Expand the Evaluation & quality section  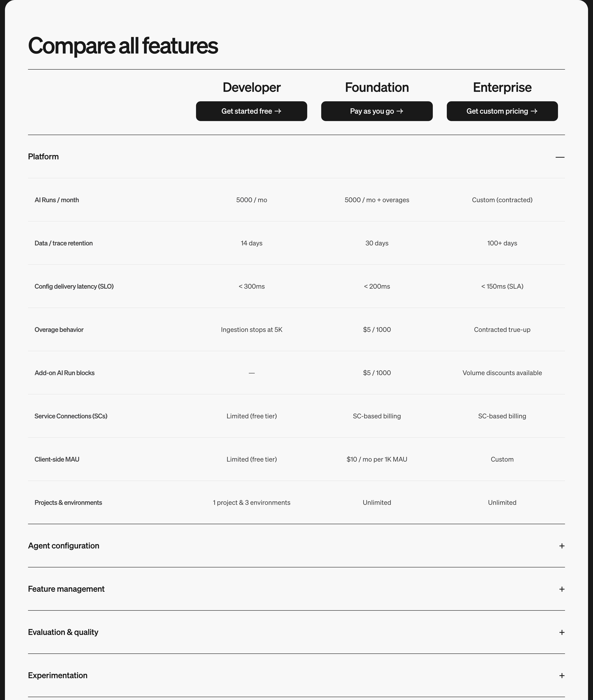point(296,632)
